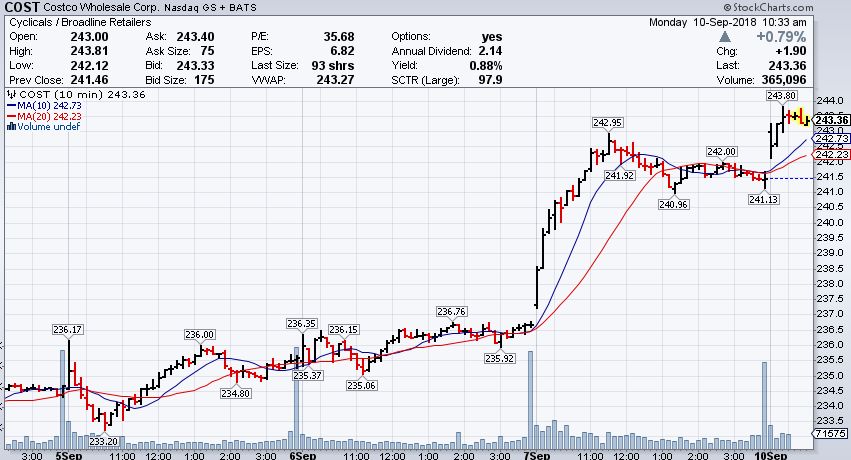Click the 236.76 price label
Image resolution: width=851 pixels, height=460 pixels.
[x=451, y=311]
